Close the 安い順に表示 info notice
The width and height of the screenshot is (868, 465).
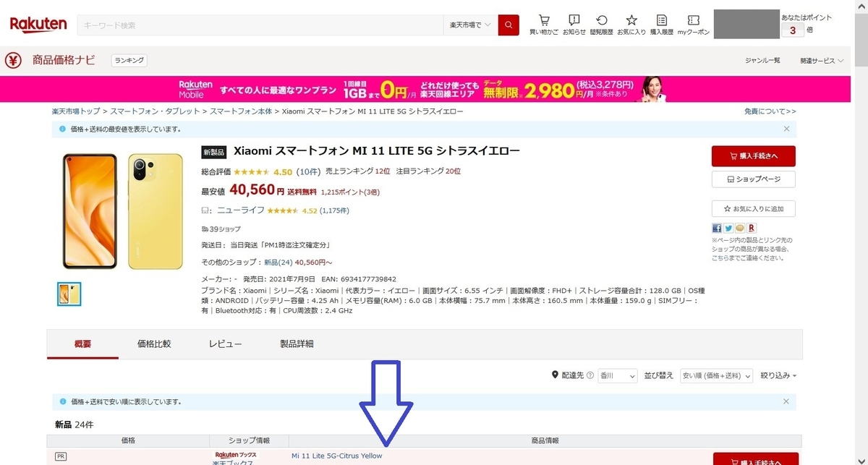click(x=787, y=401)
